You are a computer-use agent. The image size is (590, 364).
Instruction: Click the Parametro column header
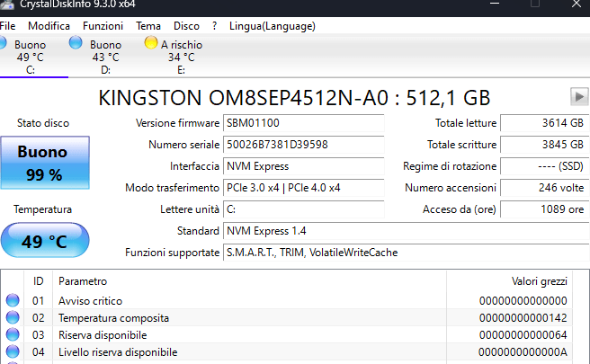click(83, 281)
